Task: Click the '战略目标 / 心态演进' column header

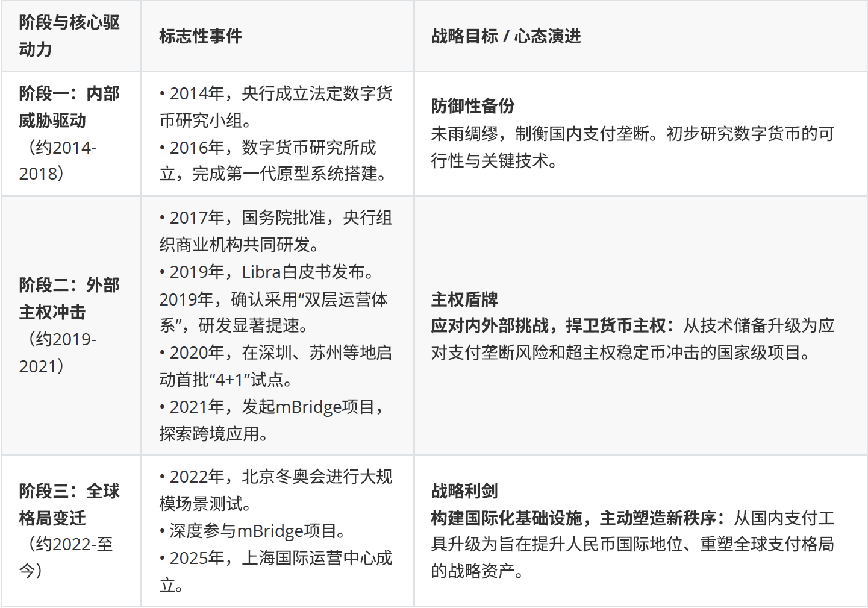Action: (x=505, y=36)
